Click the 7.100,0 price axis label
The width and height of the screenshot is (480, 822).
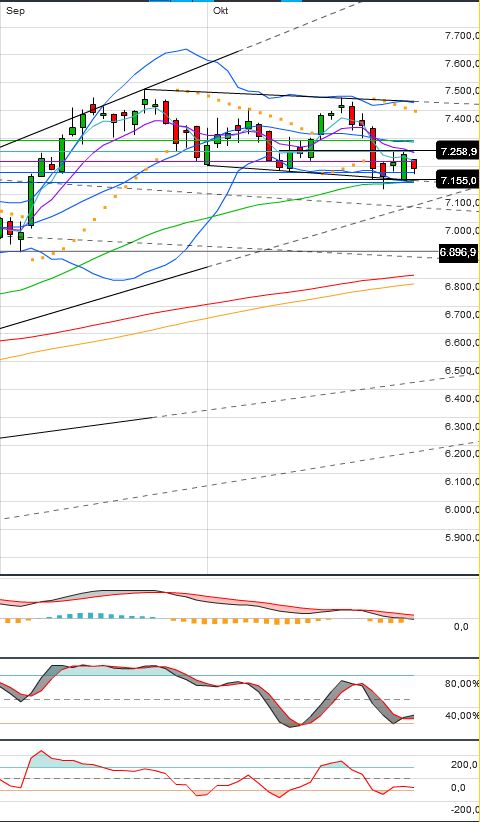(x=462, y=202)
